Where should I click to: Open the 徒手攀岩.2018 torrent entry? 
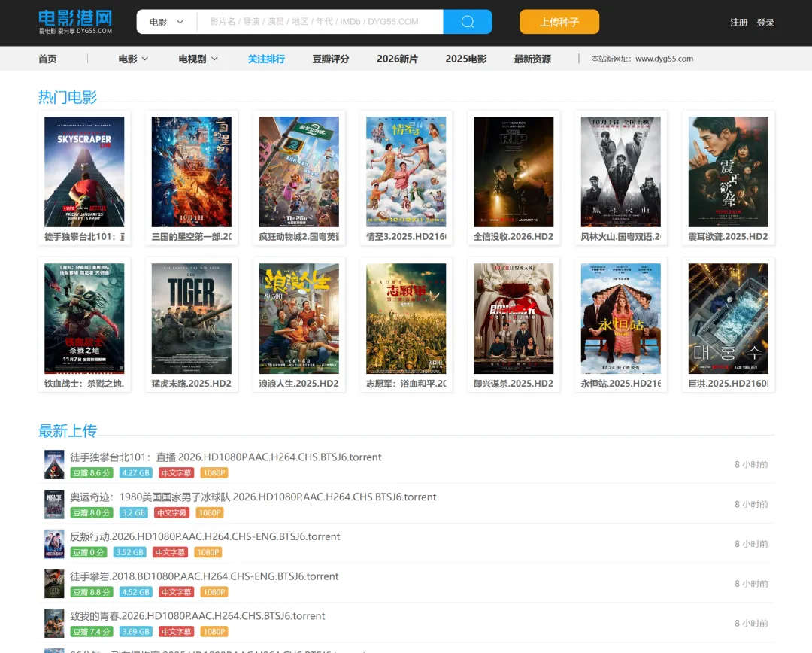[204, 576]
